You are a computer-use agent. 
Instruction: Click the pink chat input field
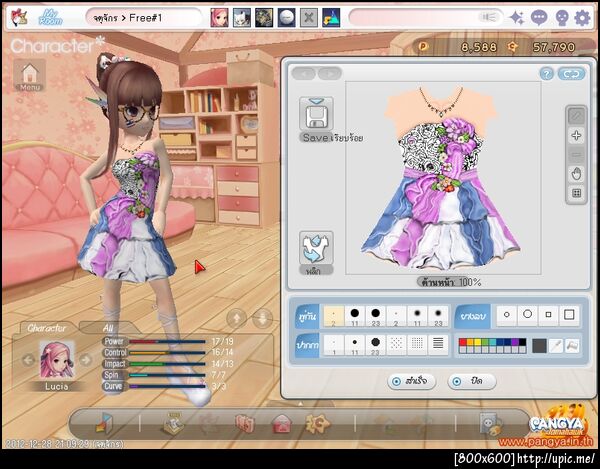coord(426,18)
